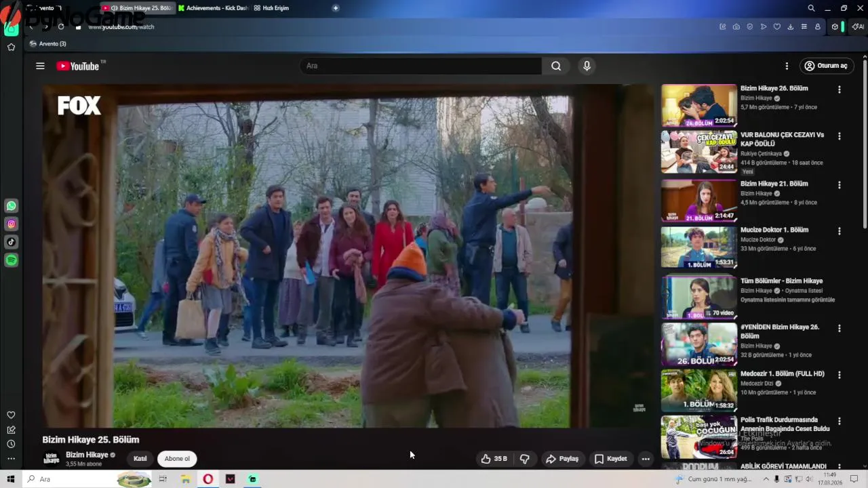Open Task View on the Windows taskbar
The image size is (868, 488).
click(x=163, y=479)
